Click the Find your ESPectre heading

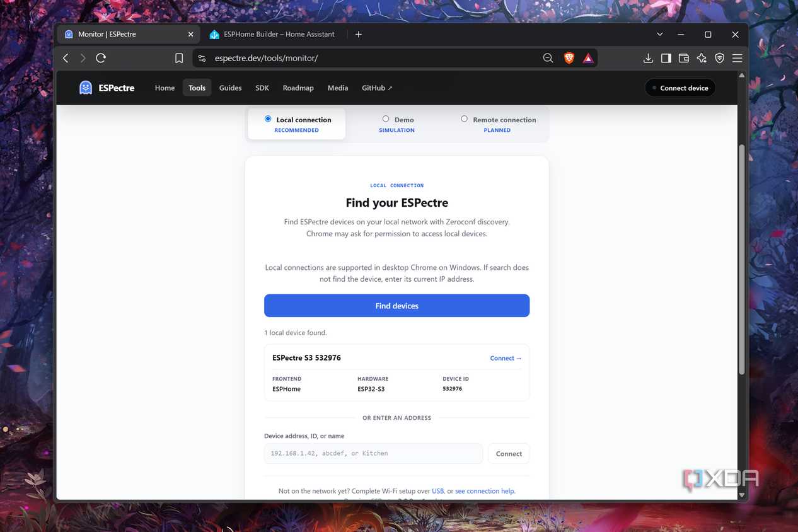pyautogui.click(x=397, y=203)
